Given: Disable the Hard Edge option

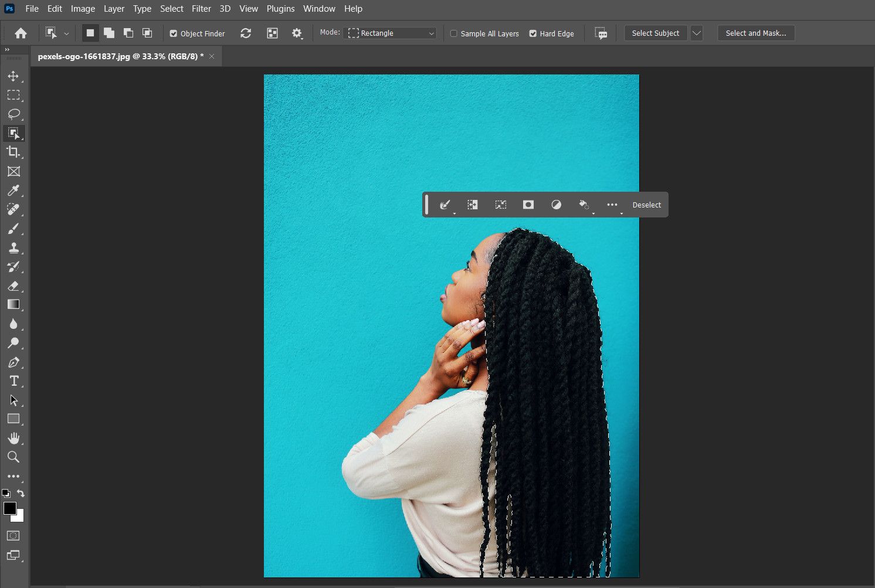Looking at the screenshot, I should click(533, 33).
